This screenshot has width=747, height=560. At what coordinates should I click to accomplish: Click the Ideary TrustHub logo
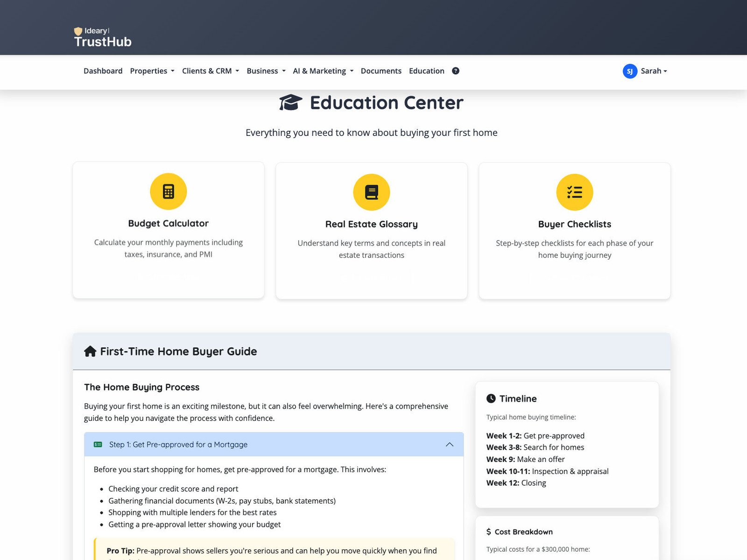pyautogui.click(x=103, y=37)
